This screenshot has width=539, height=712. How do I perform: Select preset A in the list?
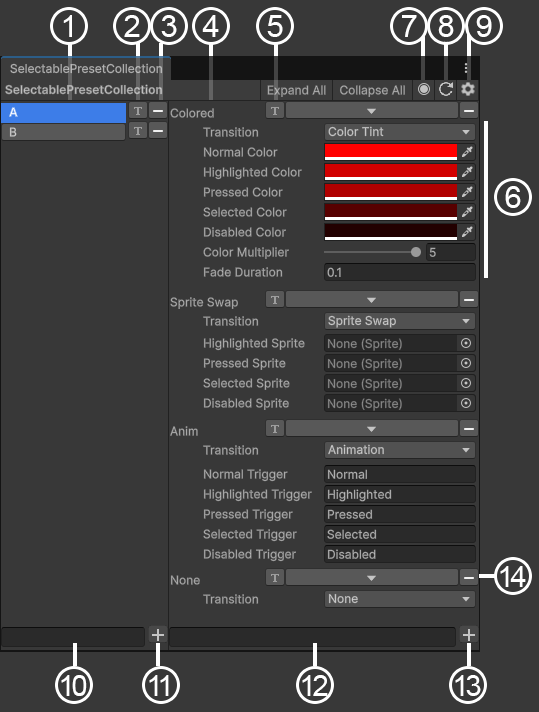pos(64,112)
